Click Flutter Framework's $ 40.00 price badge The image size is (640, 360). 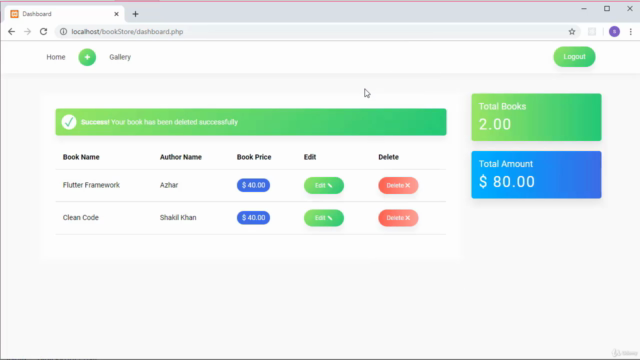click(253, 185)
